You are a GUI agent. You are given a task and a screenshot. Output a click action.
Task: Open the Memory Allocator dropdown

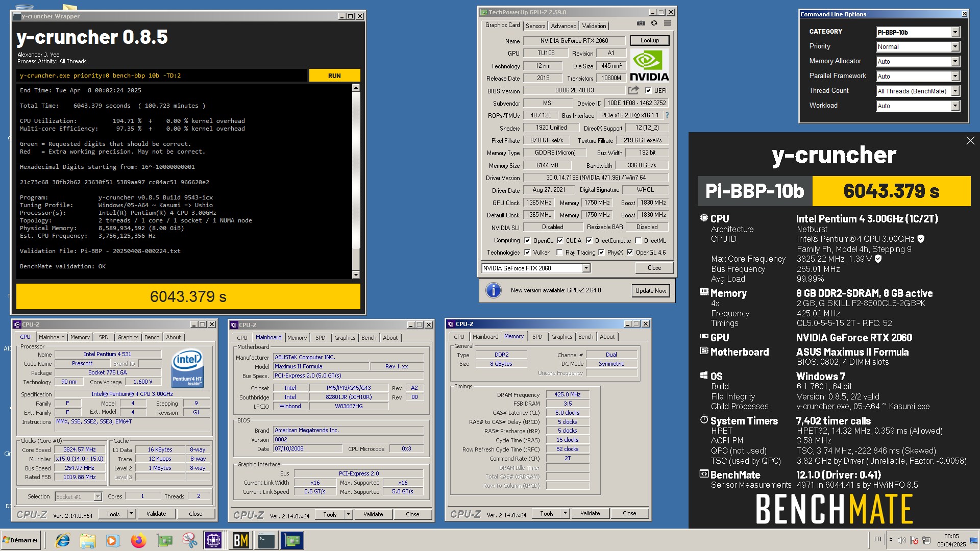click(918, 62)
